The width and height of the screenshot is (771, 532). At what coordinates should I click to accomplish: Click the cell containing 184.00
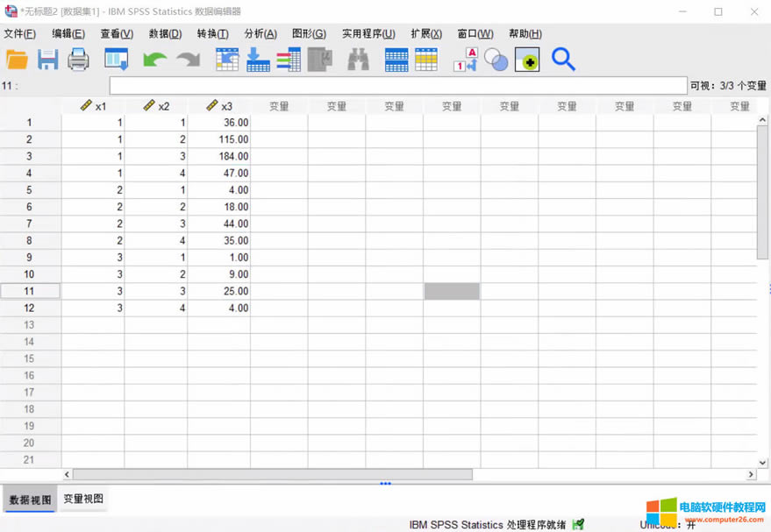[x=219, y=157]
